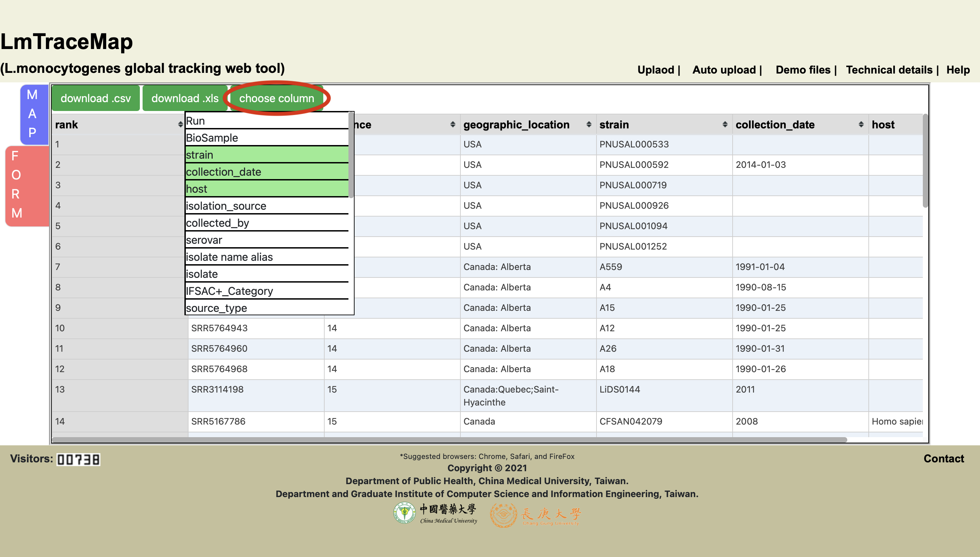Image resolution: width=980 pixels, height=557 pixels.
Task: Sort by strain column sort arrows
Action: pos(725,124)
